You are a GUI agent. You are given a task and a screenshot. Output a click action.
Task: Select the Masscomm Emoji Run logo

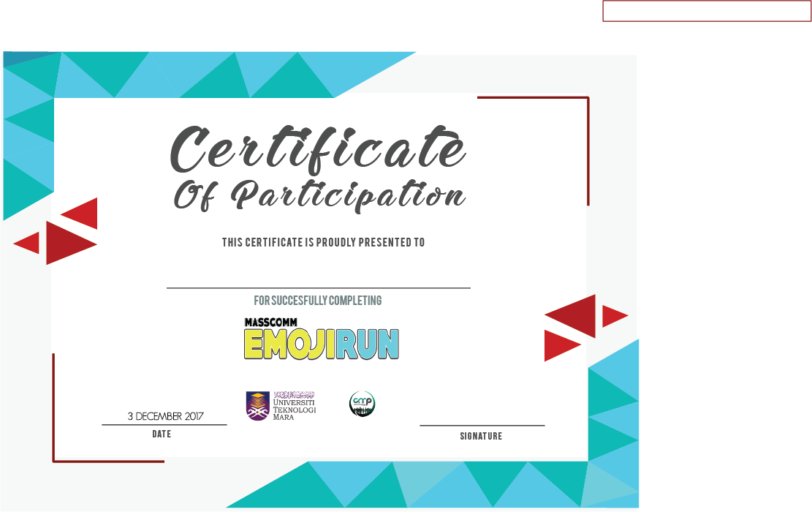[x=321, y=339]
